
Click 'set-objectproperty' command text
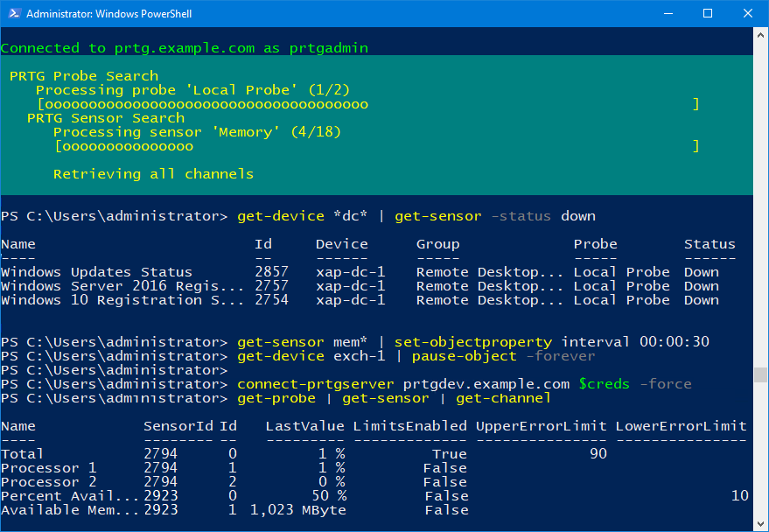473,342
